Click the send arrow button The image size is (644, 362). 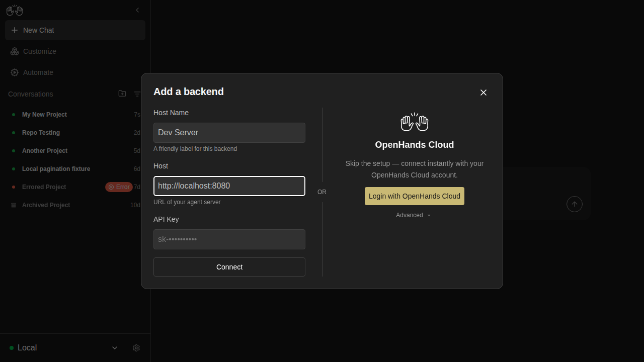(575, 204)
